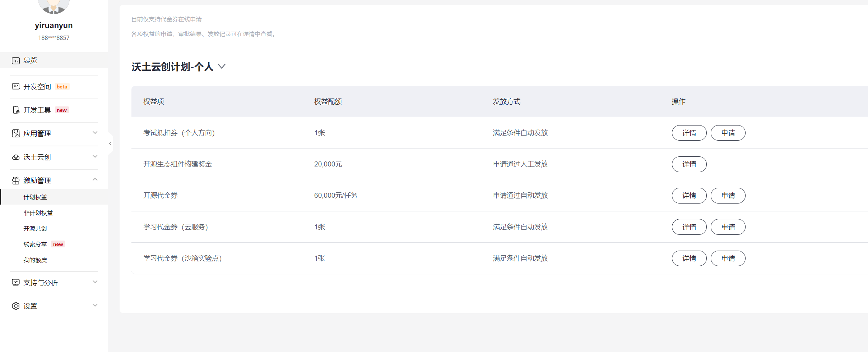Image resolution: width=868 pixels, height=352 pixels.
Task: Click 申请 for 考试抵扣券（个人方向）
Action: click(x=728, y=133)
